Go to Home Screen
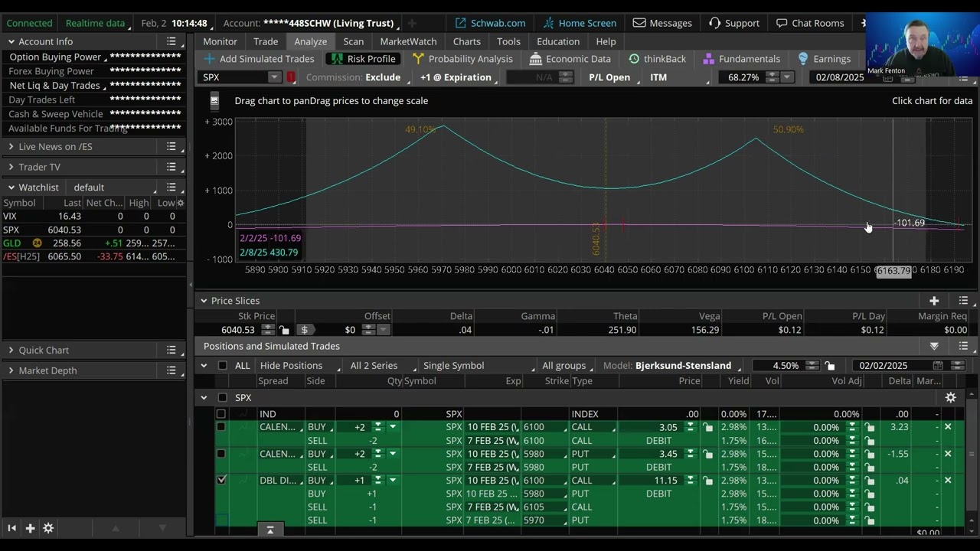The height and width of the screenshot is (551, 980). pyautogui.click(x=580, y=23)
